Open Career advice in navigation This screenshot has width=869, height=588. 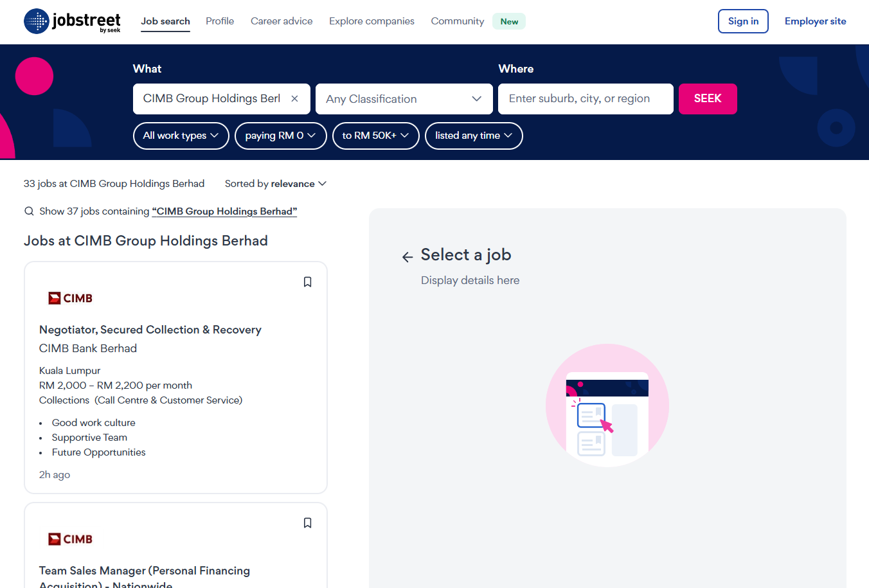click(282, 21)
